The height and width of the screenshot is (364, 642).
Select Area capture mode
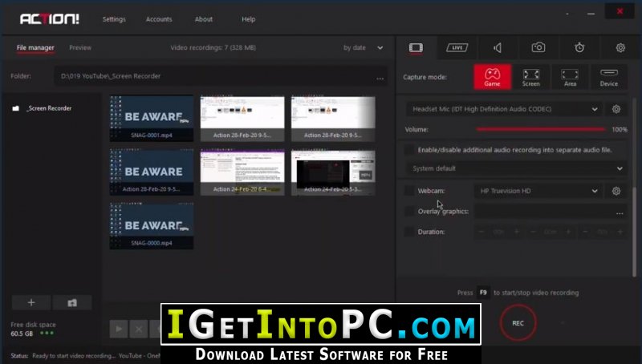click(570, 77)
